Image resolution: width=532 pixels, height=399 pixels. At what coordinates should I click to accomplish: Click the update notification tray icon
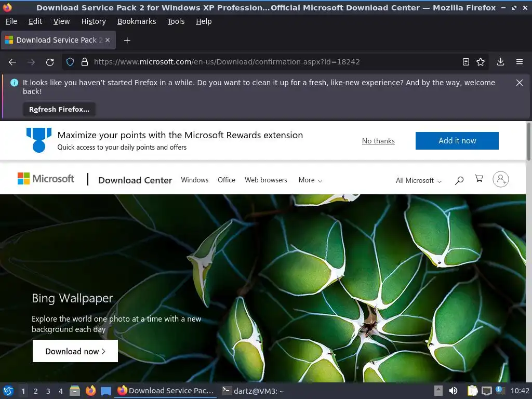(499, 390)
